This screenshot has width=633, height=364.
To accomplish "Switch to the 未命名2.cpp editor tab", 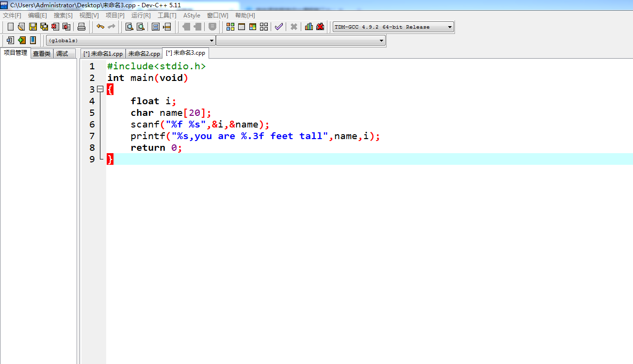I will pyautogui.click(x=144, y=54).
